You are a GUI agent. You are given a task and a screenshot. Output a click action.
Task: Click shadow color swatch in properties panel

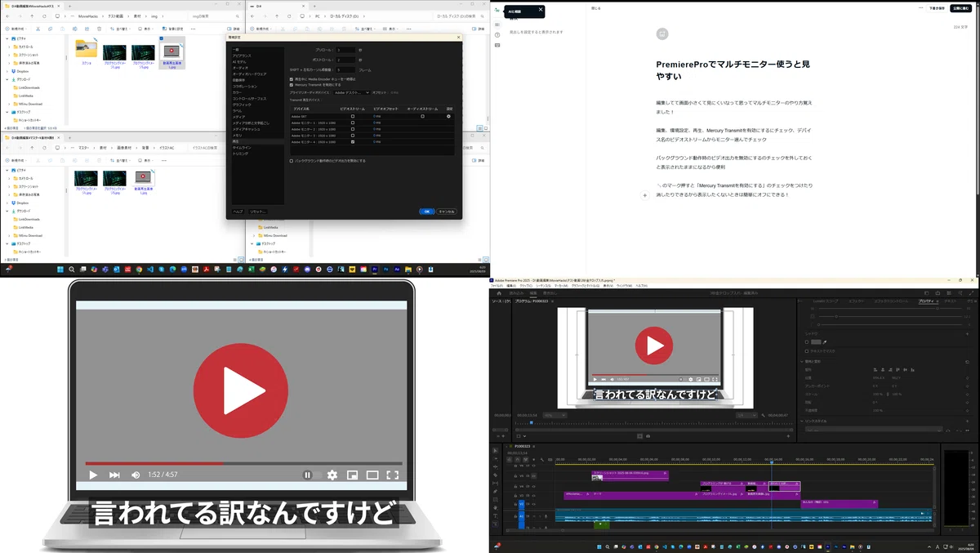point(816,341)
